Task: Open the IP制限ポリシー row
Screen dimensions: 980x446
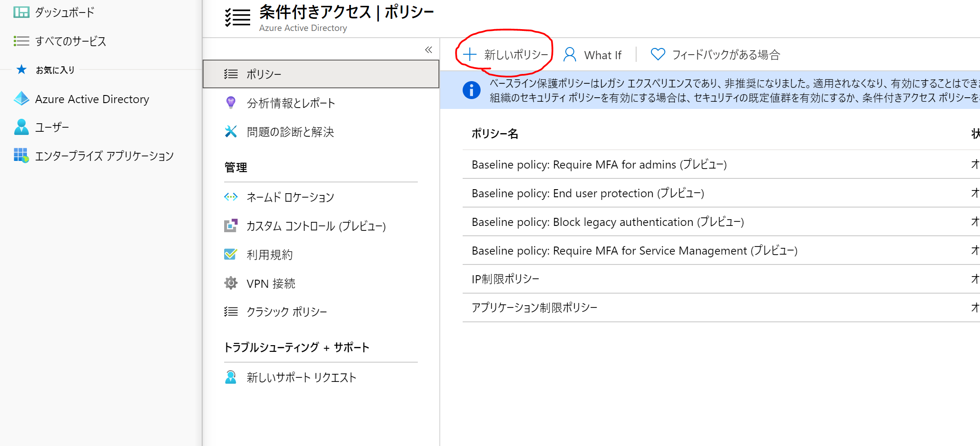Action: pos(721,279)
